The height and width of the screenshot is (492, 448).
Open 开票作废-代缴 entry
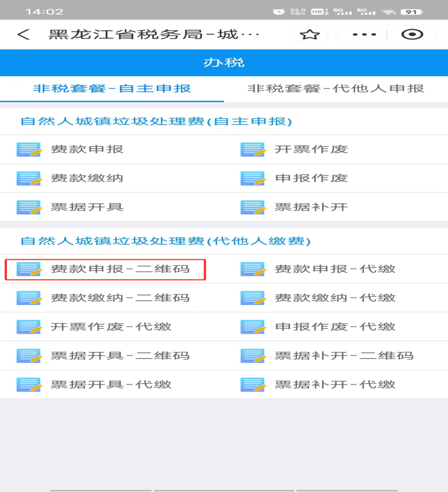click(x=111, y=327)
